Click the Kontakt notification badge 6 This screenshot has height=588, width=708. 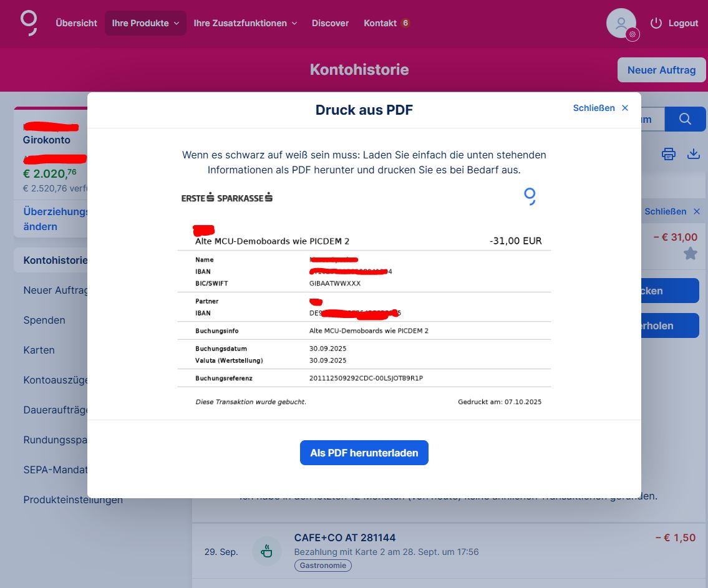point(405,23)
